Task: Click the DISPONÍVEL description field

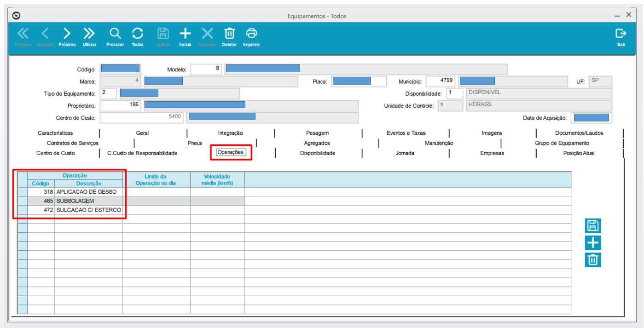Action: coord(539,93)
